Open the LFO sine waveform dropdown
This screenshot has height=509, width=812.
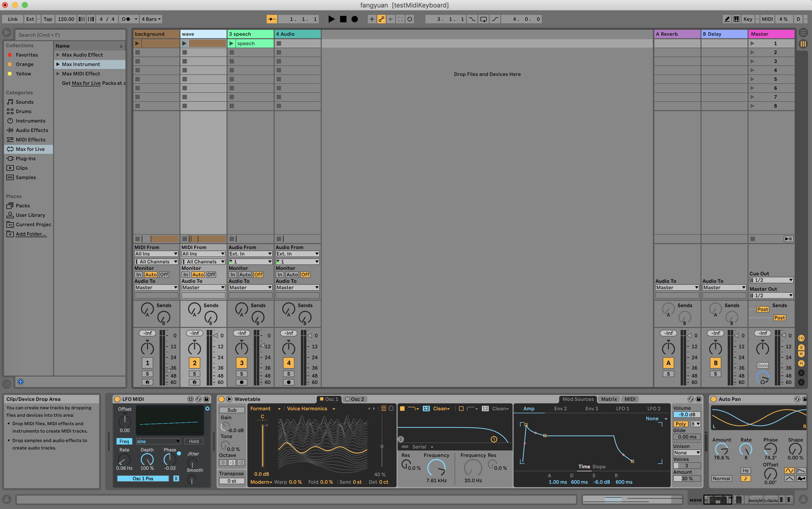coord(158,441)
